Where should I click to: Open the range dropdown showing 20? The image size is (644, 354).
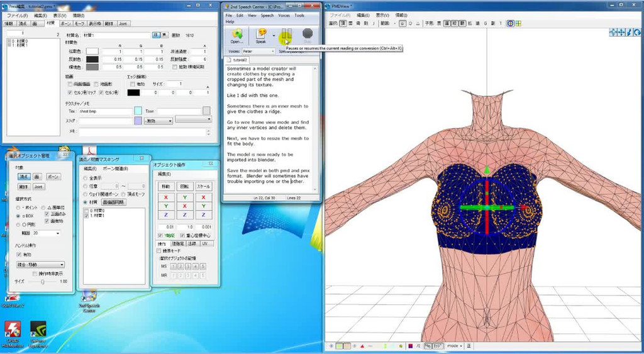pyautogui.click(x=46, y=233)
